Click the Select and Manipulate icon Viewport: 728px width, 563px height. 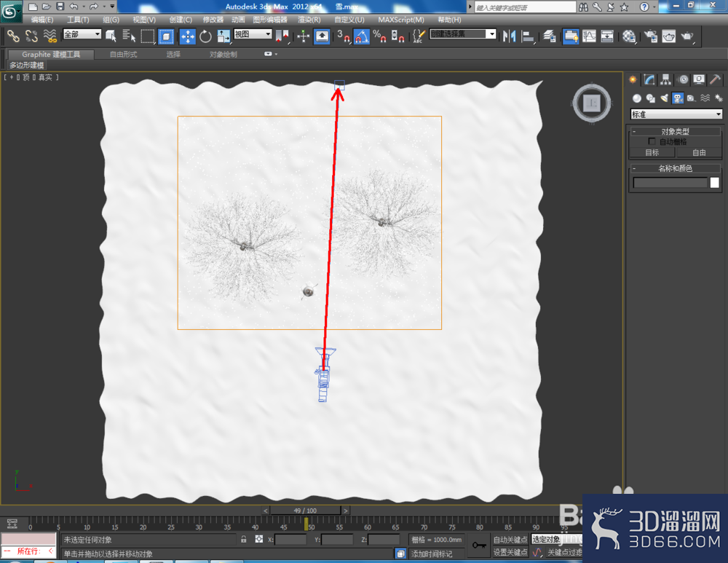[x=303, y=36]
